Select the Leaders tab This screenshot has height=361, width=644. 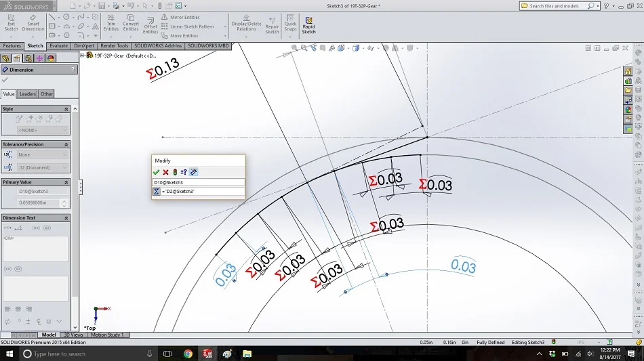(x=28, y=94)
